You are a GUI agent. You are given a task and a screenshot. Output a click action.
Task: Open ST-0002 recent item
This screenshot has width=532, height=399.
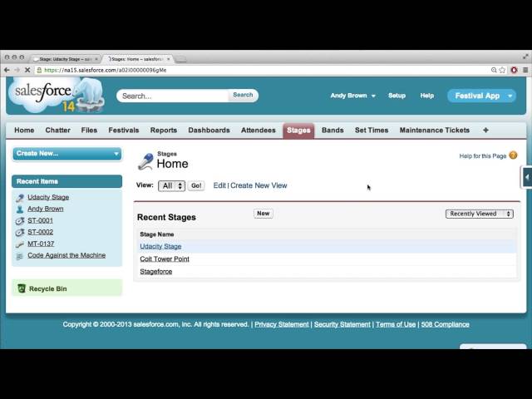click(41, 232)
